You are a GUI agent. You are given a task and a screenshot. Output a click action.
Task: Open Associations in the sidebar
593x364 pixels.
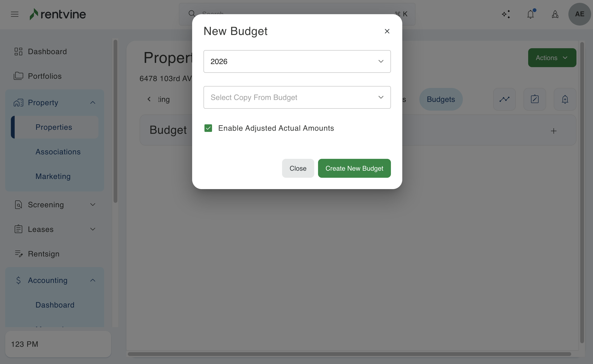58,152
